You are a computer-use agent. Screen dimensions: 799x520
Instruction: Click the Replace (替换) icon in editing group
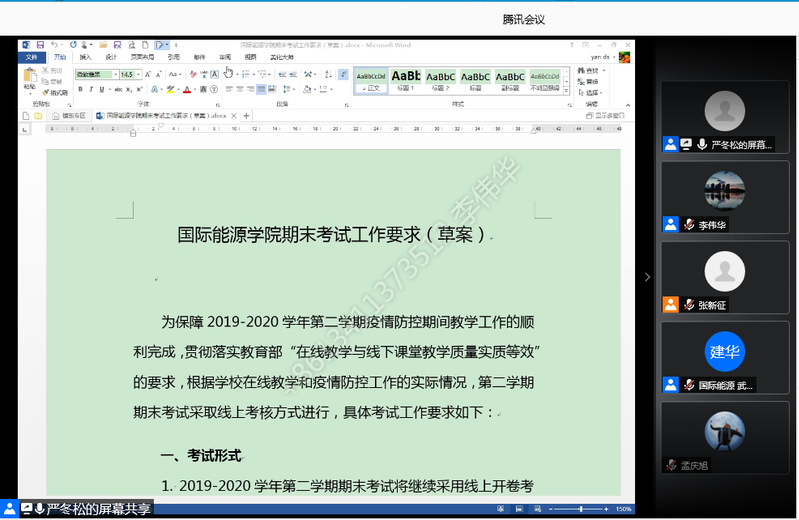pyautogui.click(x=581, y=82)
